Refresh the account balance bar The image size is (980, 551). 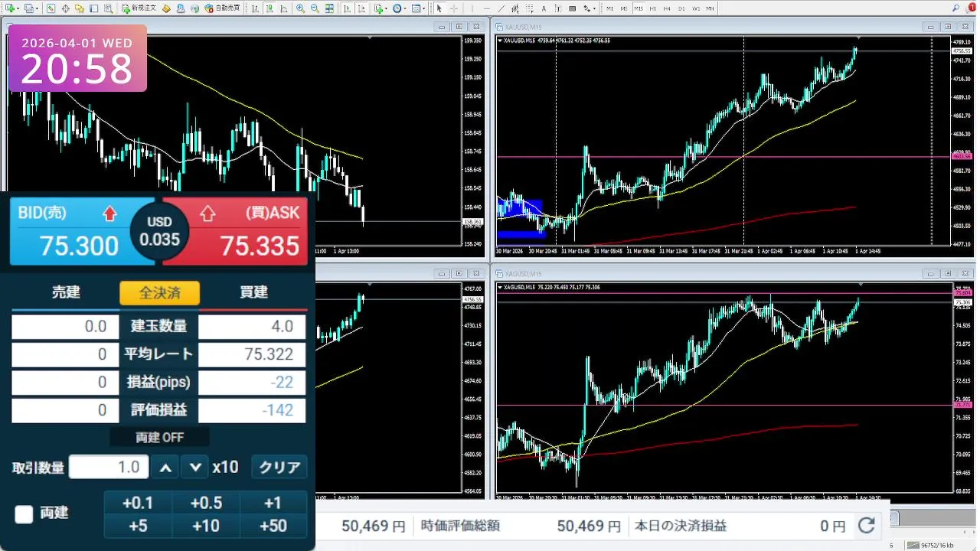[866, 526]
